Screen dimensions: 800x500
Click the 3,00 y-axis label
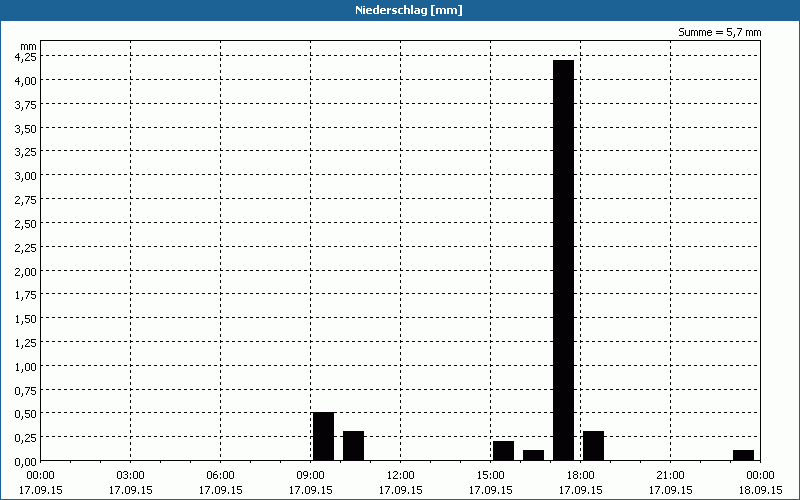[26, 176]
